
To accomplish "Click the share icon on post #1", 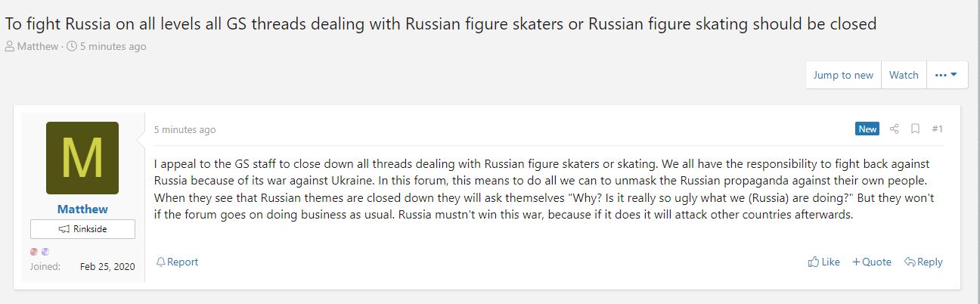I will [x=895, y=129].
